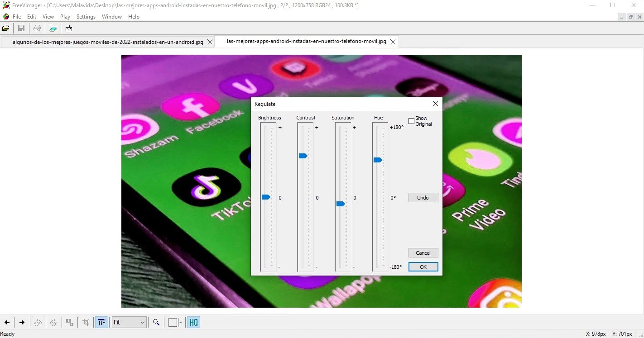This screenshot has width=644, height=338.
Task: Confirm adjustments with OK button
Action: [x=423, y=267]
